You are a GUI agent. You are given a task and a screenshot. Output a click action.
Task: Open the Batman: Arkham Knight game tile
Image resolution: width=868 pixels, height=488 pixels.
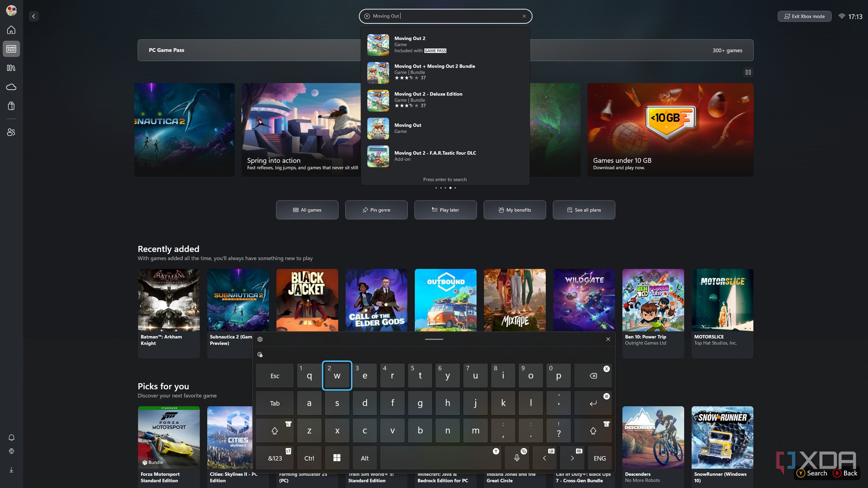pos(169,313)
